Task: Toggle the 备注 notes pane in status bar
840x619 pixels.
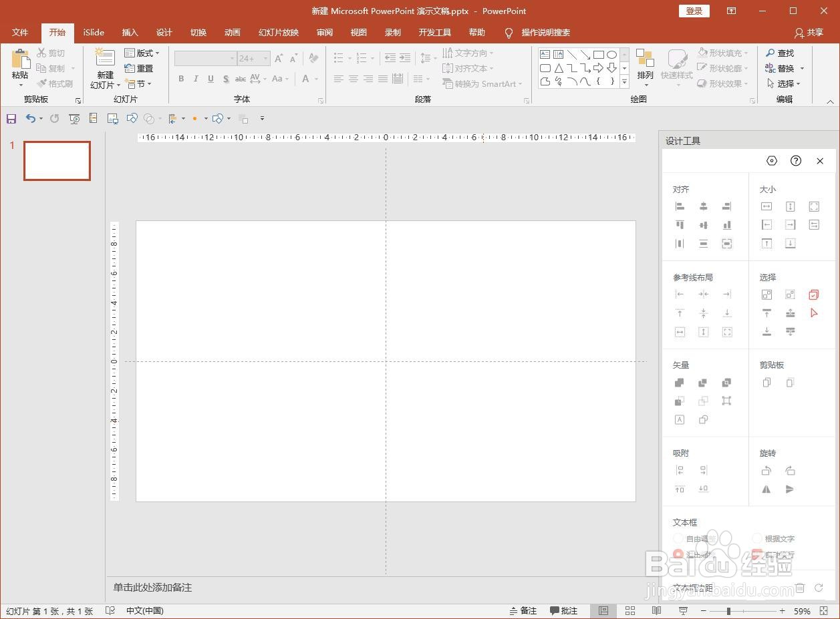Action: point(523,610)
